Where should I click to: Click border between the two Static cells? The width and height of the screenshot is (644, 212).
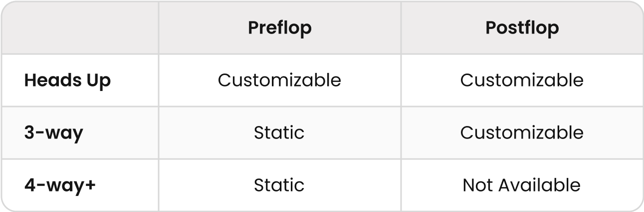pyautogui.click(x=279, y=159)
